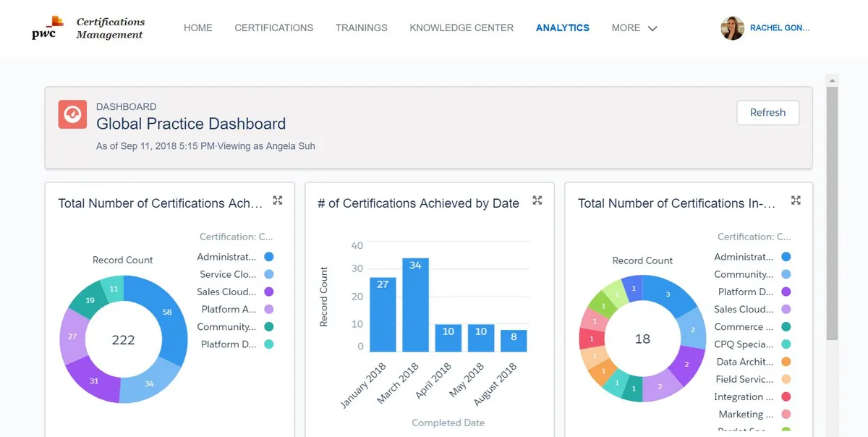The width and height of the screenshot is (868, 437).
Task: Open Rachel's profile avatar
Action: click(x=732, y=28)
